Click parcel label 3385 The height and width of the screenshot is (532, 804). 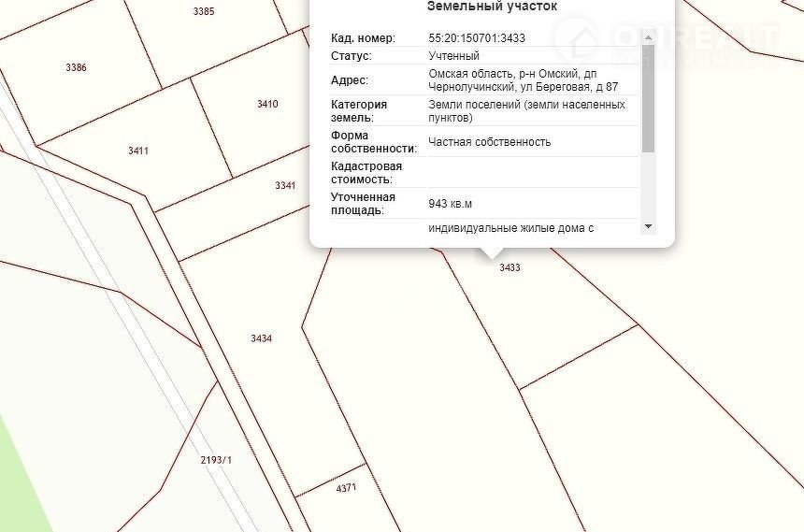click(203, 11)
